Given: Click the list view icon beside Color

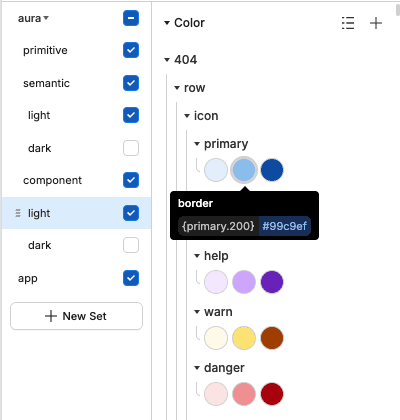Looking at the screenshot, I should pos(348,23).
